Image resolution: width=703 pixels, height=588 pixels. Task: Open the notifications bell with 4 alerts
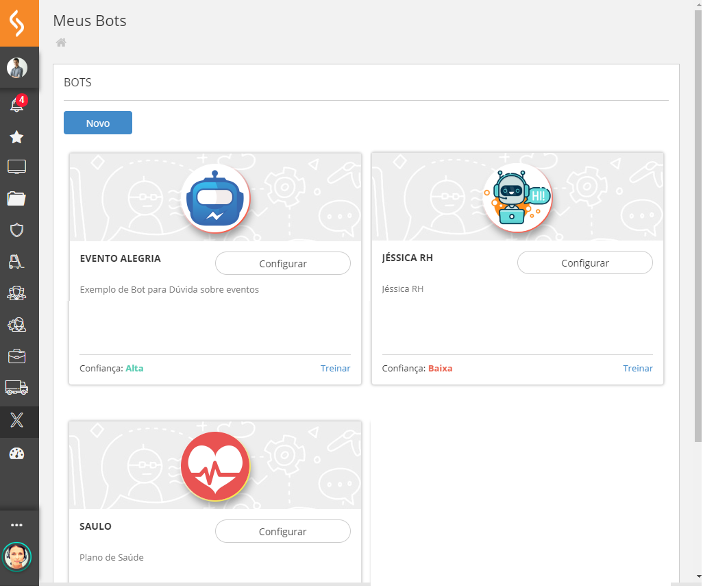pos(17,104)
